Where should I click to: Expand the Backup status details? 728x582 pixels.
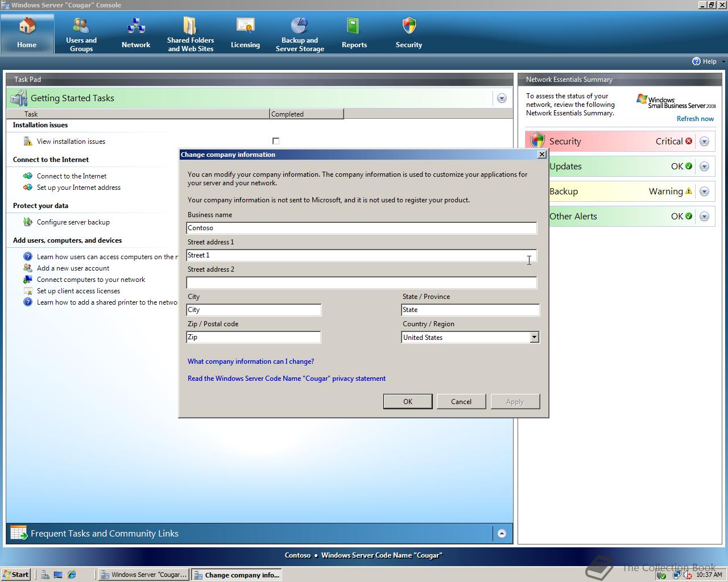pos(704,192)
